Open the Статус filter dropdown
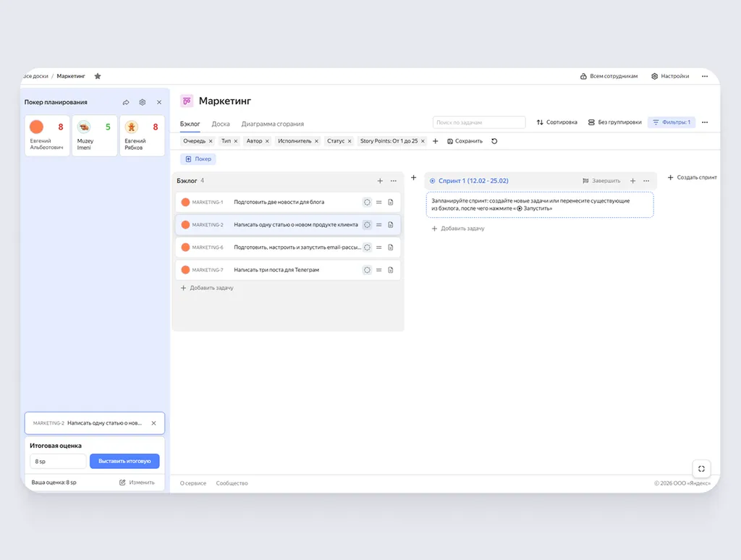Image resolution: width=741 pixels, height=560 pixels. 336,141
